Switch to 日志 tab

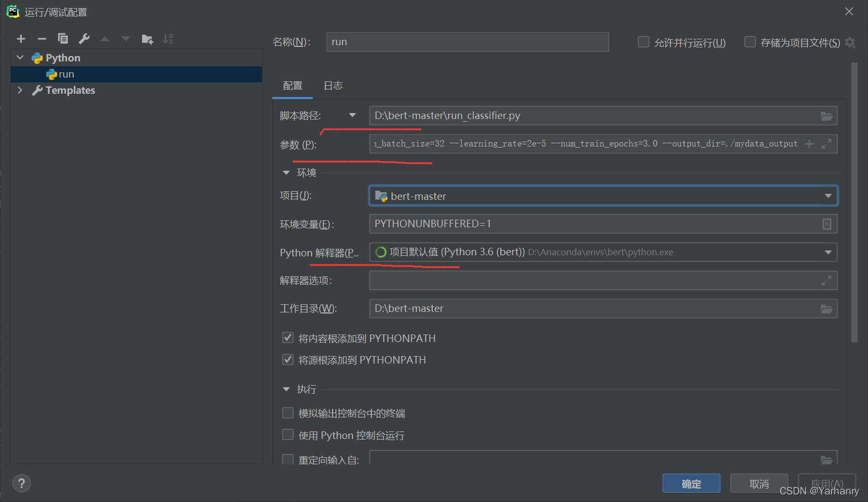[333, 86]
